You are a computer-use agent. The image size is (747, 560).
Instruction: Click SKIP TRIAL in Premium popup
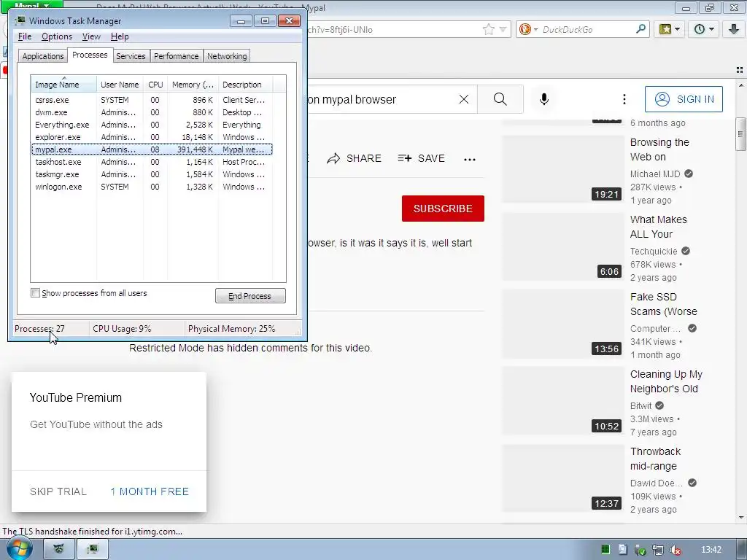58,491
